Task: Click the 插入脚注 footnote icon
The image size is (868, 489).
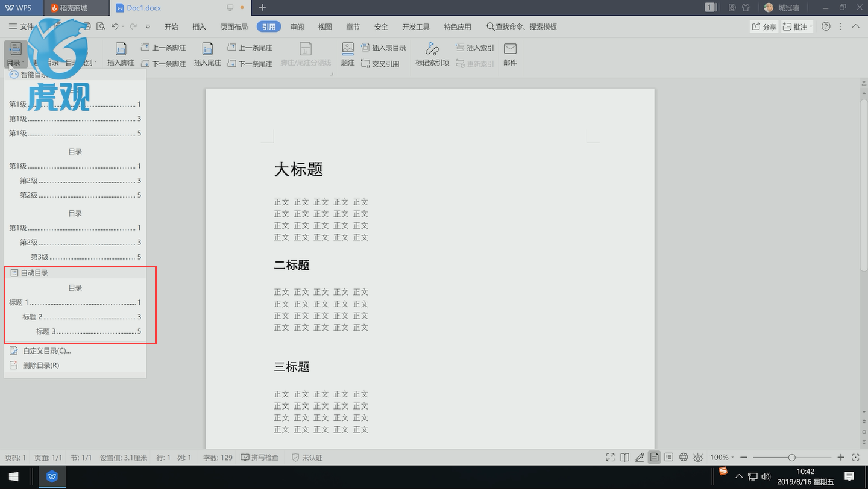Action: [x=121, y=54]
